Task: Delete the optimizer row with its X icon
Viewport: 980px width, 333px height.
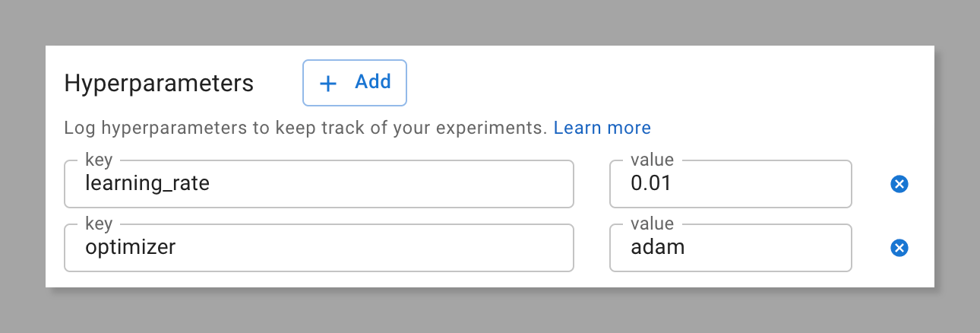Action: [899, 248]
